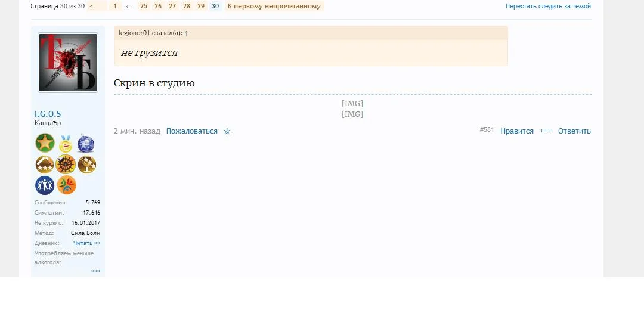The image size is (644, 313).
Task: Go to page 26
Action: click(158, 6)
